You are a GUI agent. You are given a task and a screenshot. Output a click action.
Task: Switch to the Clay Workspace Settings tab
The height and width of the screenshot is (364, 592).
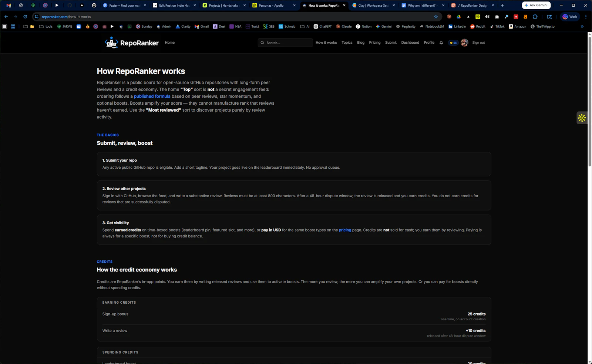tap(373, 6)
